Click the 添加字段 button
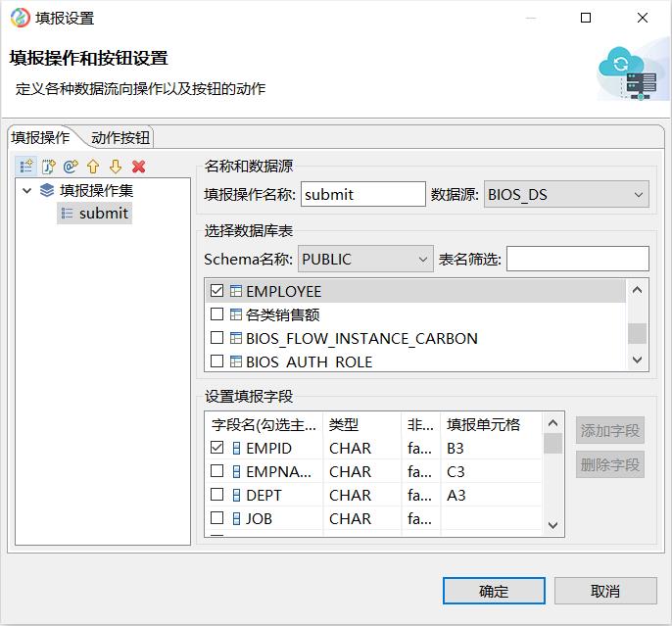Viewport: 672px width, 626px height. click(x=610, y=430)
